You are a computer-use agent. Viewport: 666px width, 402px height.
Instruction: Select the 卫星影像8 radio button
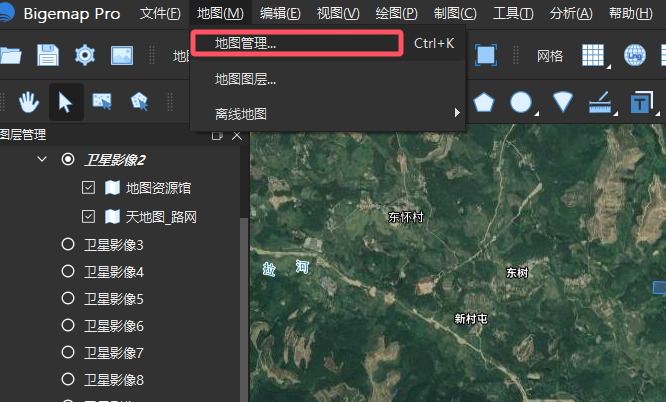point(68,379)
